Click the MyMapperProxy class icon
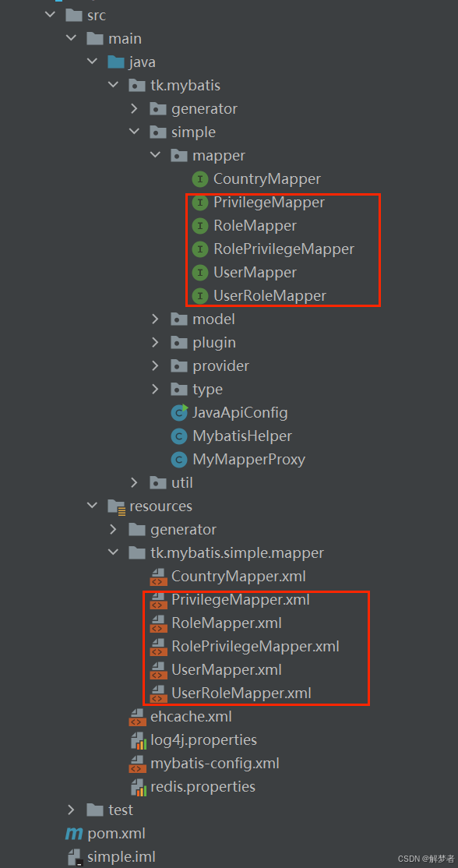Image resolution: width=458 pixels, height=868 pixels. pos(178,460)
